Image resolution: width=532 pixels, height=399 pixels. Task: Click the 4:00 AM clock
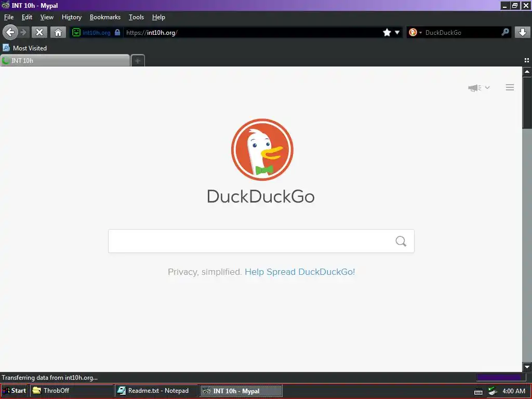(x=514, y=391)
